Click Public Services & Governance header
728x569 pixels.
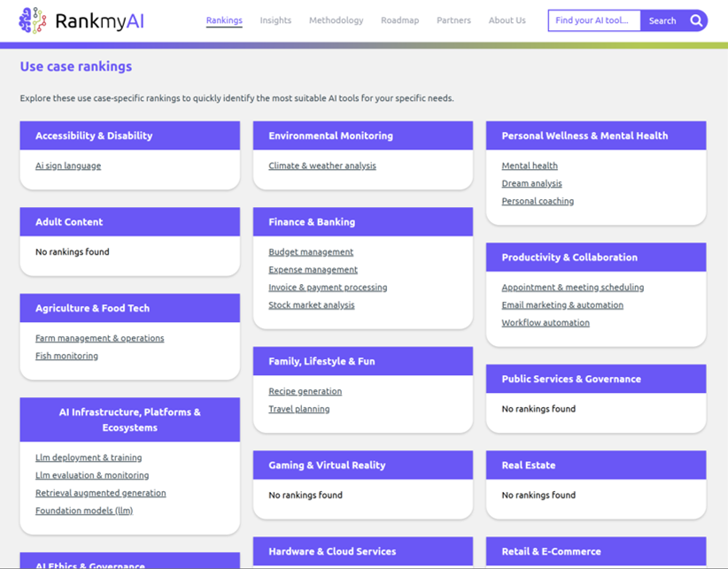coord(596,379)
